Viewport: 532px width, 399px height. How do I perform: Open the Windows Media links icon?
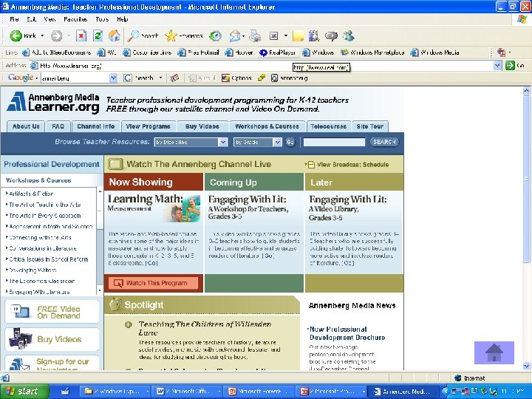[415, 52]
